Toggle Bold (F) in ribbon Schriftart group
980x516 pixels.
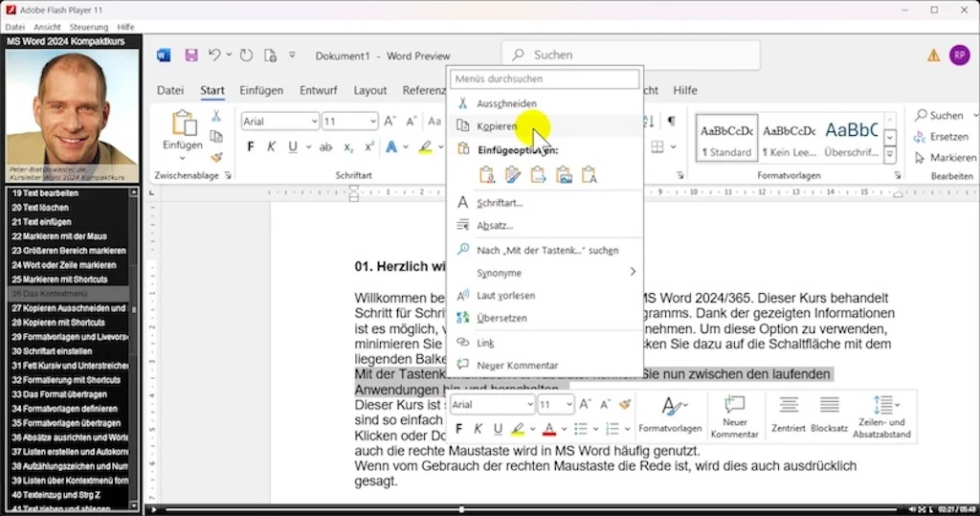251,147
